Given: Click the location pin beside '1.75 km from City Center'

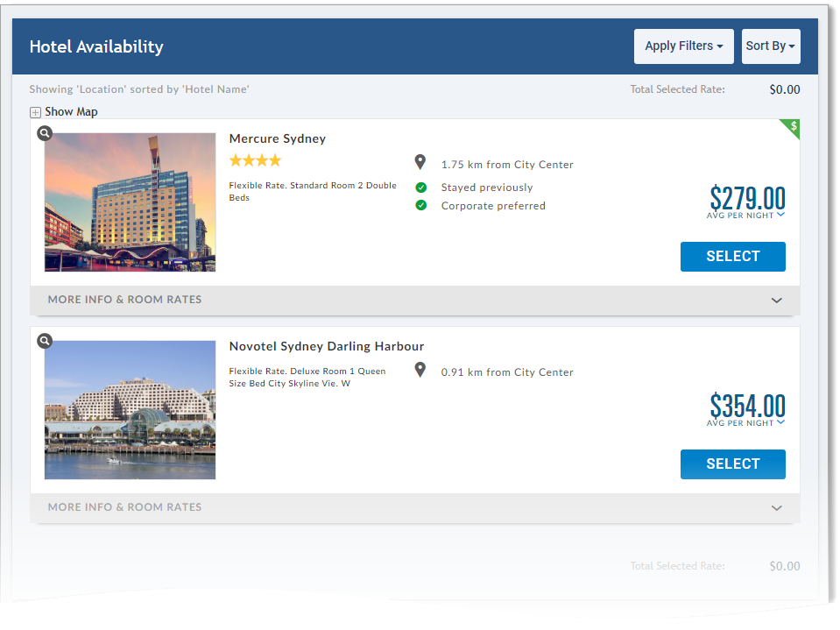Looking at the screenshot, I should tap(420, 161).
